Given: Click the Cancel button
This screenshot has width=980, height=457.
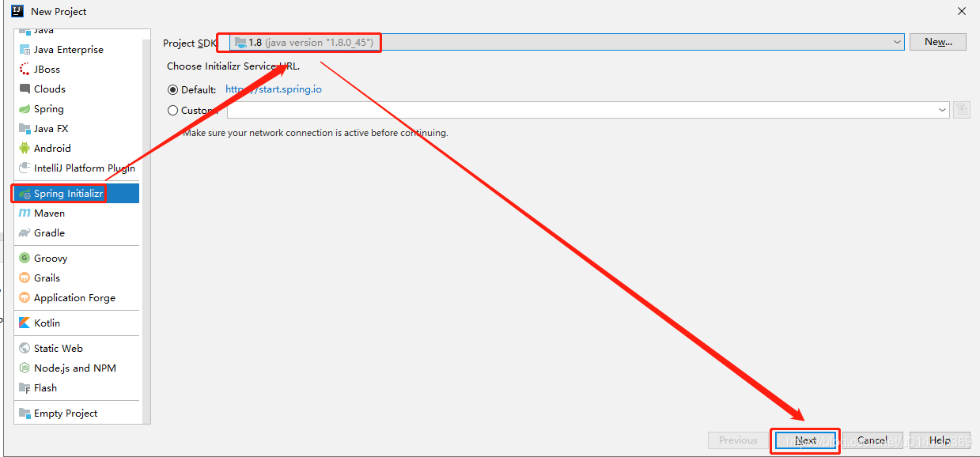Looking at the screenshot, I should click(x=872, y=440).
